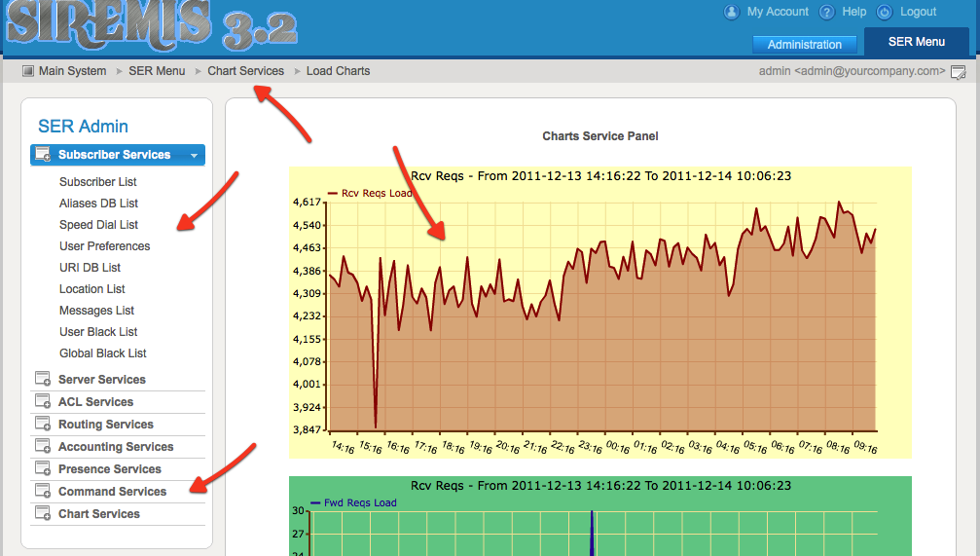The height and width of the screenshot is (556, 980).
Task: Open the Subscriber List link
Action: [x=97, y=182]
